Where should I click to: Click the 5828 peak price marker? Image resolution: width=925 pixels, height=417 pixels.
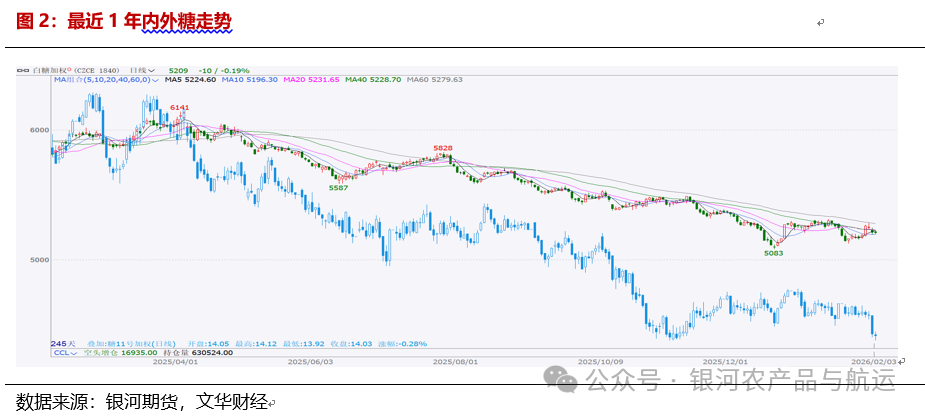(x=443, y=148)
